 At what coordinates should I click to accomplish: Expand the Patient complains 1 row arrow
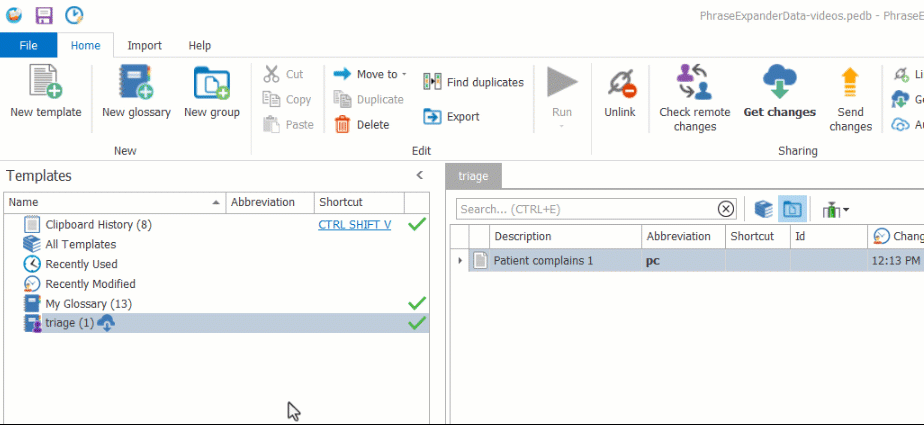(x=460, y=260)
